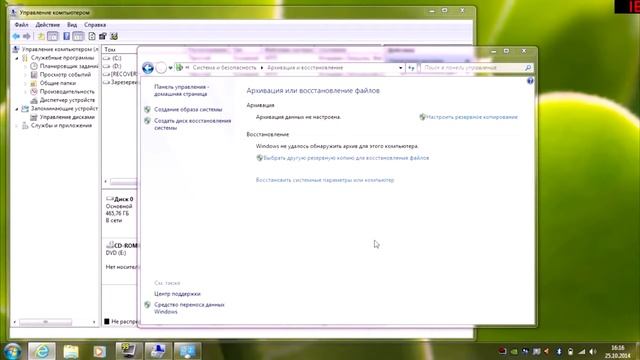The image size is (640, 360).
Task: Click the last toolbar icon in Computer Management
Action: (x=114, y=36)
